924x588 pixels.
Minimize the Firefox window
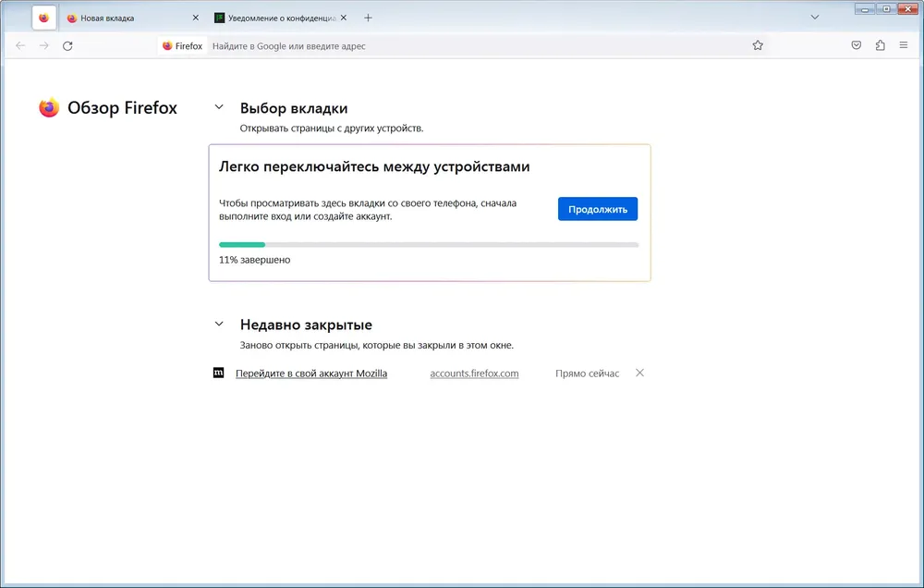tap(865, 9)
